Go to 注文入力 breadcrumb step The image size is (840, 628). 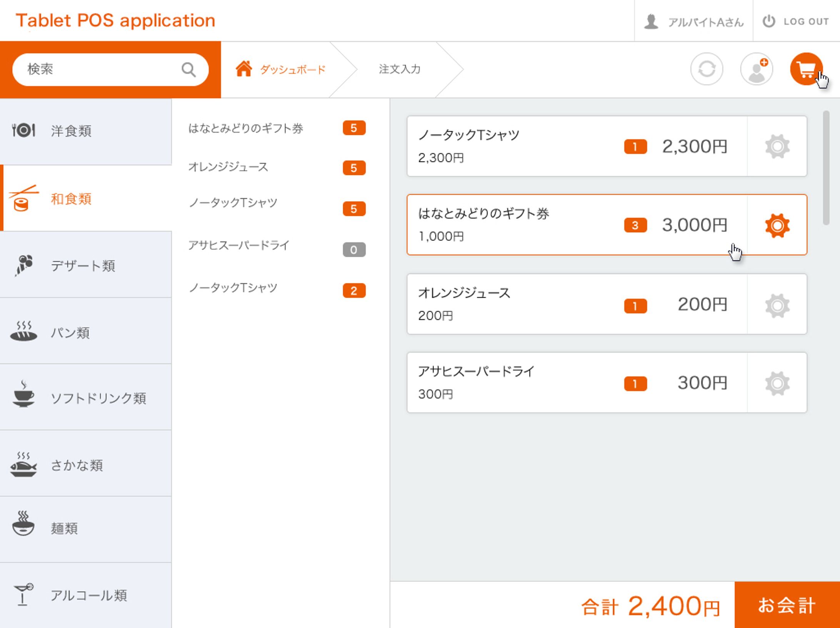pyautogui.click(x=400, y=69)
